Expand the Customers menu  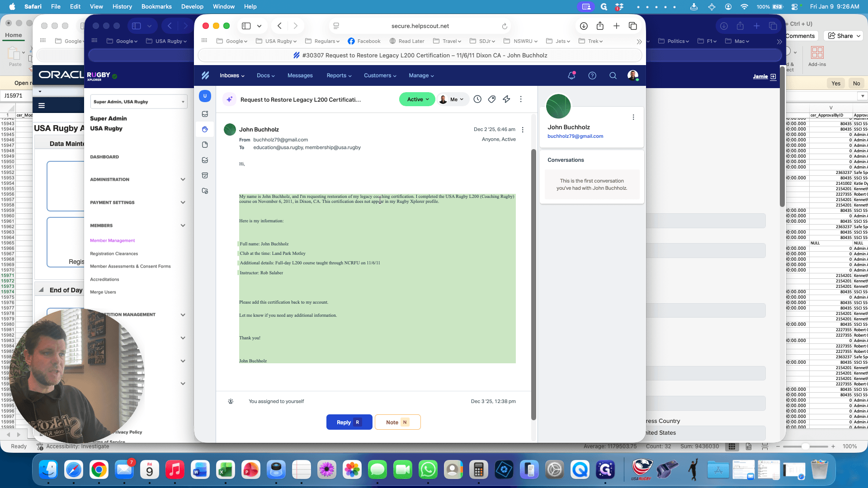380,75
